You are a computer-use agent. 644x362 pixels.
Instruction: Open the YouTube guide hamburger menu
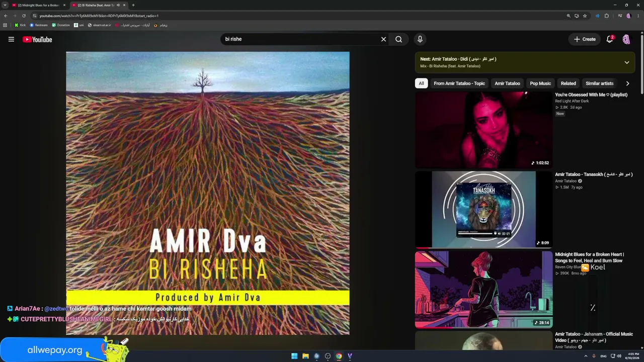(x=11, y=39)
